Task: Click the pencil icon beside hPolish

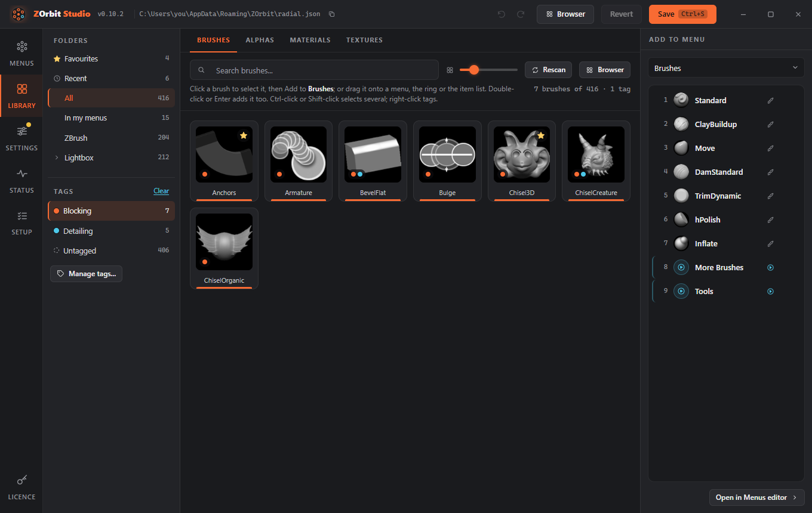Action: pos(770,220)
